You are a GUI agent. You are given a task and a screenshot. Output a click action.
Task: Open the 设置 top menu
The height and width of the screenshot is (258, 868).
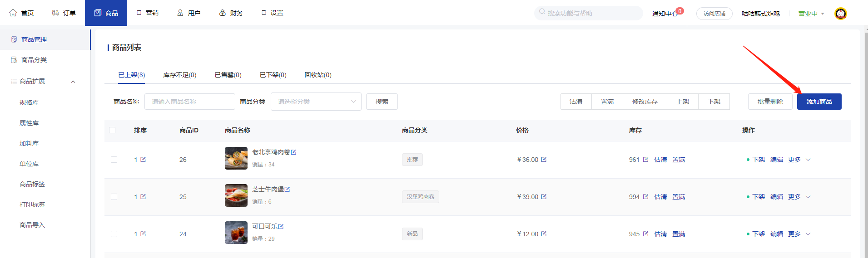(x=272, y=13)
